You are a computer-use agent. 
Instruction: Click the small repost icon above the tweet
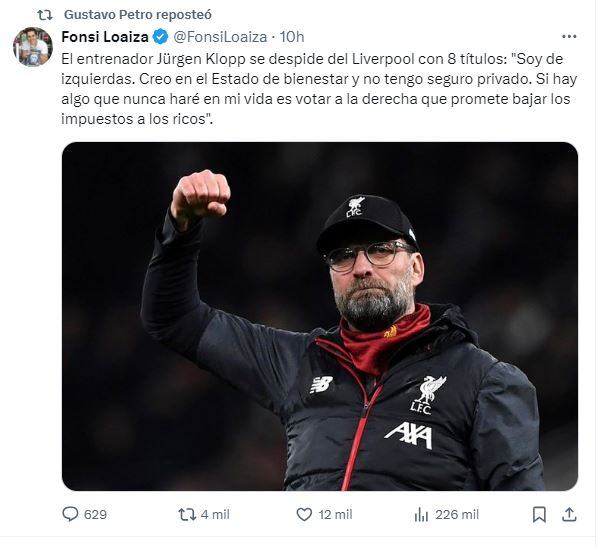pyautogui.click(x=44, y=15)
